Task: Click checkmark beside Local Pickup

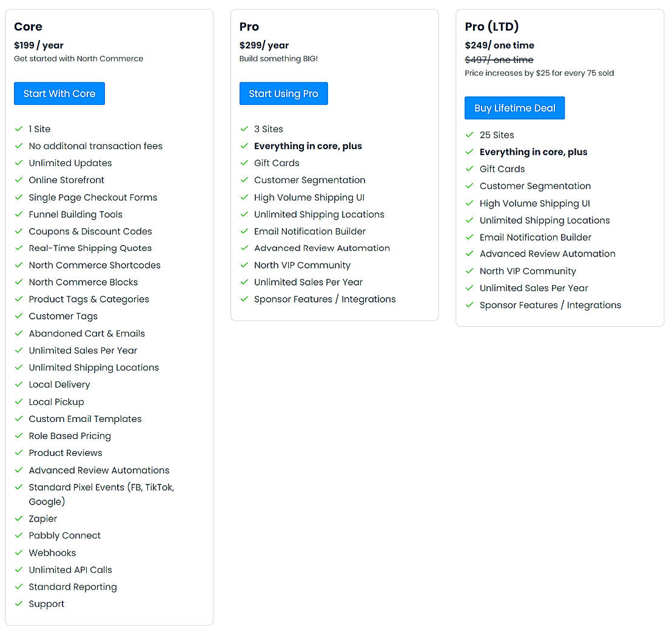Action: [19, 401]
